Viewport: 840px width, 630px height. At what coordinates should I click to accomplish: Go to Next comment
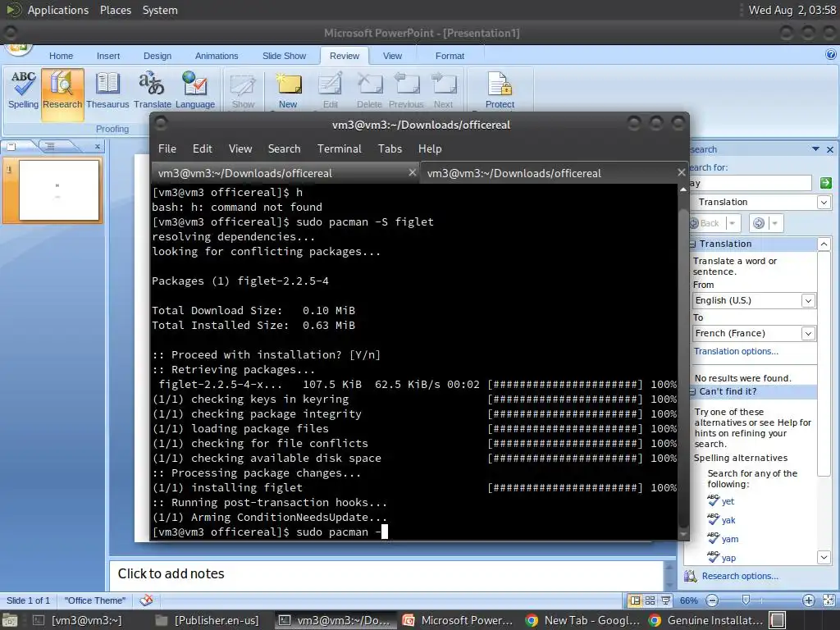click(444, 90)
